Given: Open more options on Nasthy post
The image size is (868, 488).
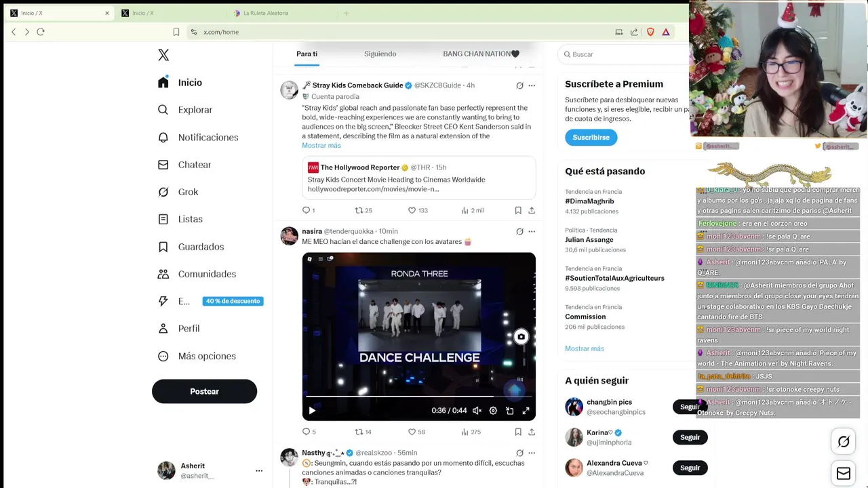Looking at the screenshot, I should [532, 453].
